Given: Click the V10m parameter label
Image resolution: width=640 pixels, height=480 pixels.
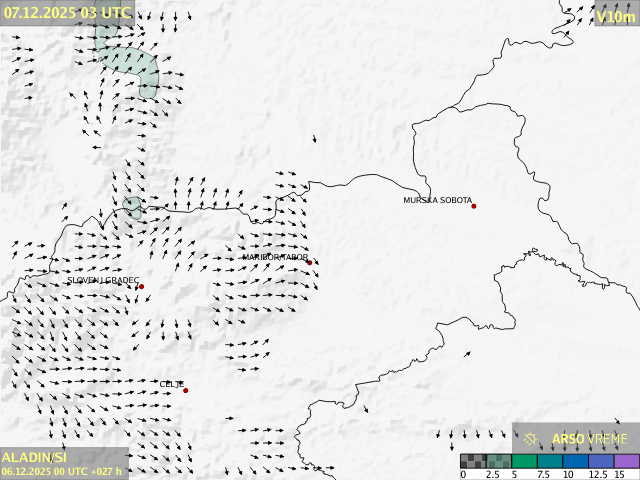Looking at the screenshot, I should [615, 16].
